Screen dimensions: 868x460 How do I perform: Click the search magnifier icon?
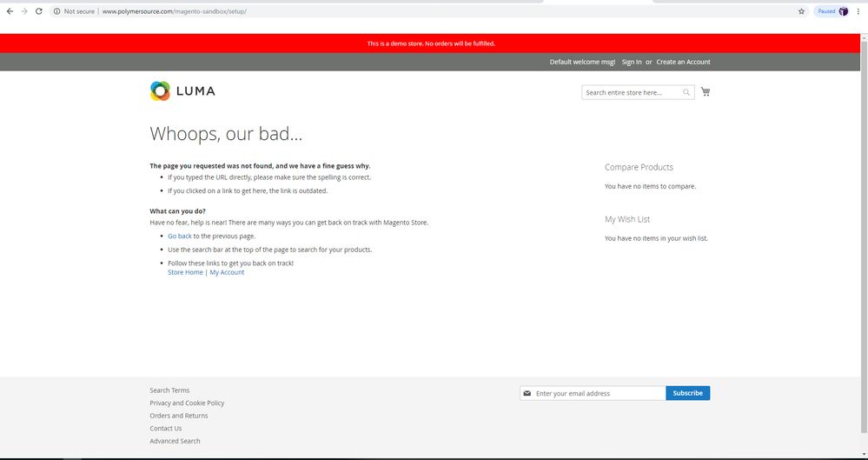point(686,92)
